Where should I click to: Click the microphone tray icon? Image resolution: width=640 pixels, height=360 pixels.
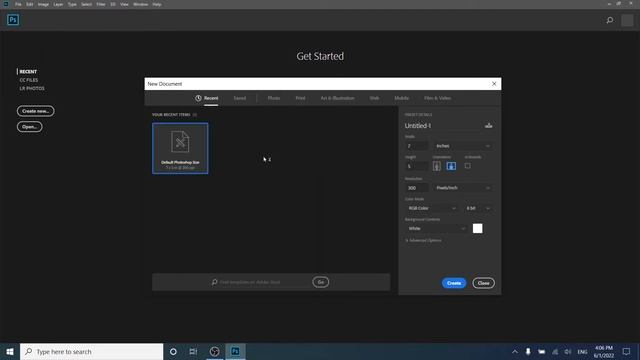[528, 351]
